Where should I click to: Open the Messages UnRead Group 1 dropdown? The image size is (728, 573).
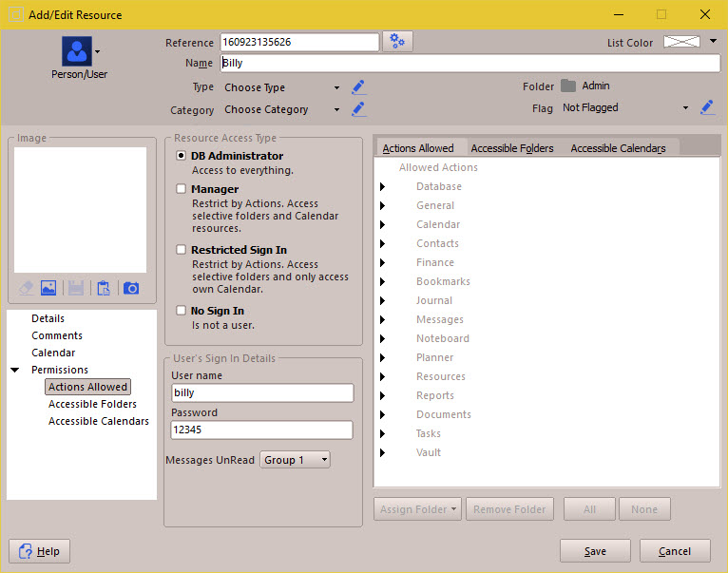coord(296,460)
